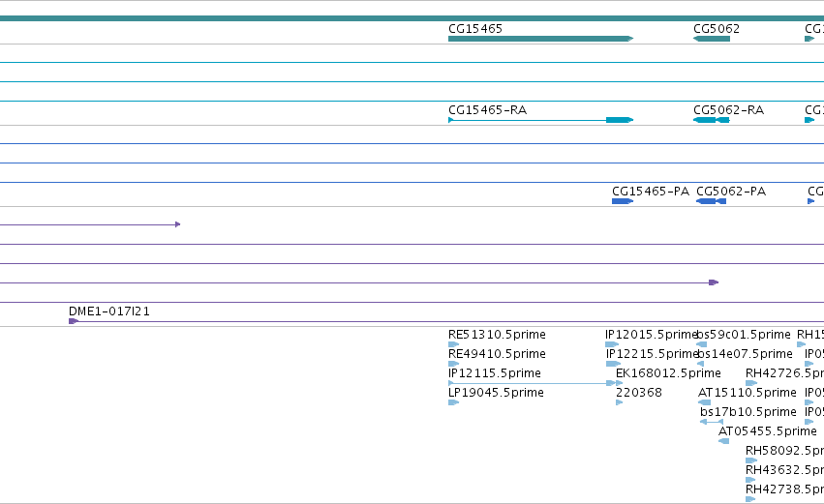The image size is (824, 504).
Task: Select the EK168012.5prime EST label
Action: coord(668,373)
